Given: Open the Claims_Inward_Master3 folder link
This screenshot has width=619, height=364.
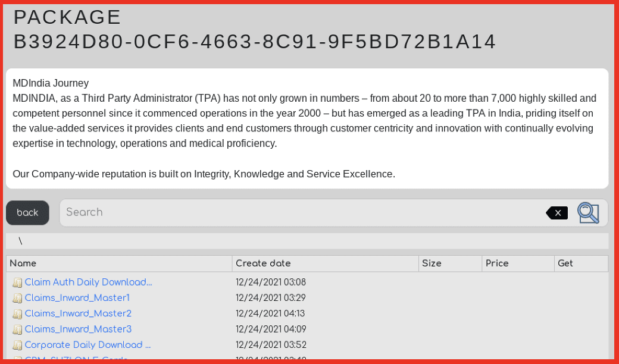Looking at the screenshot, I should 78,329.
